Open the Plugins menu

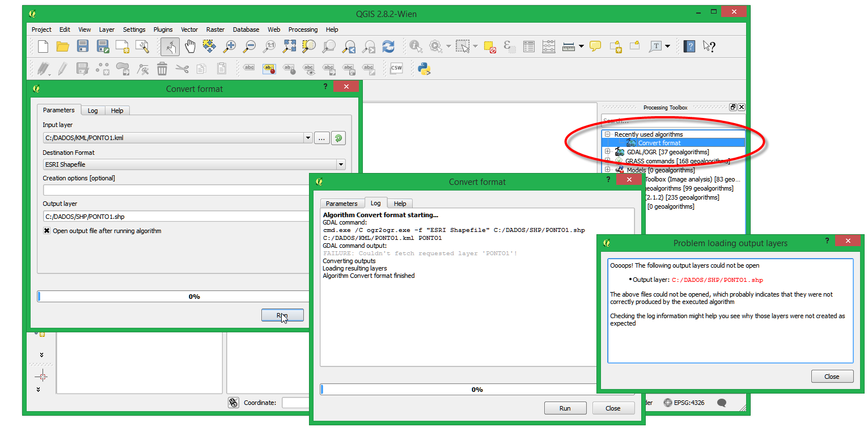163,29
